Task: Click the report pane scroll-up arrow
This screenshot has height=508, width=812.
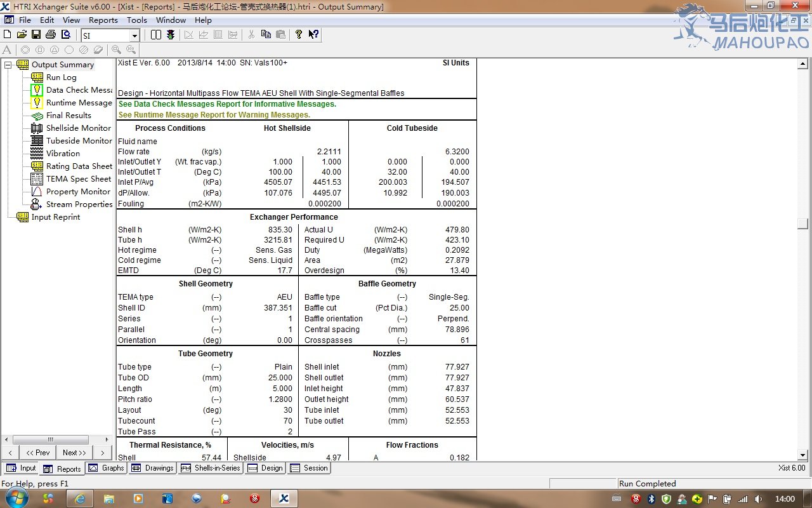Action: tap(803, 64)
